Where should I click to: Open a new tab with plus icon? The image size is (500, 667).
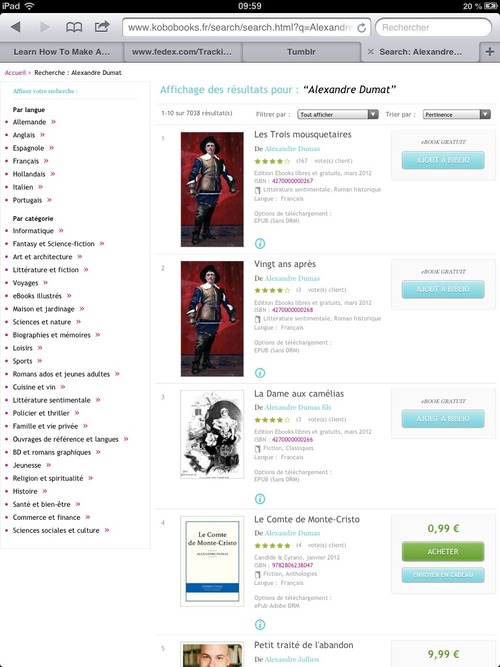pyautogui.click(x=490, y=51)
